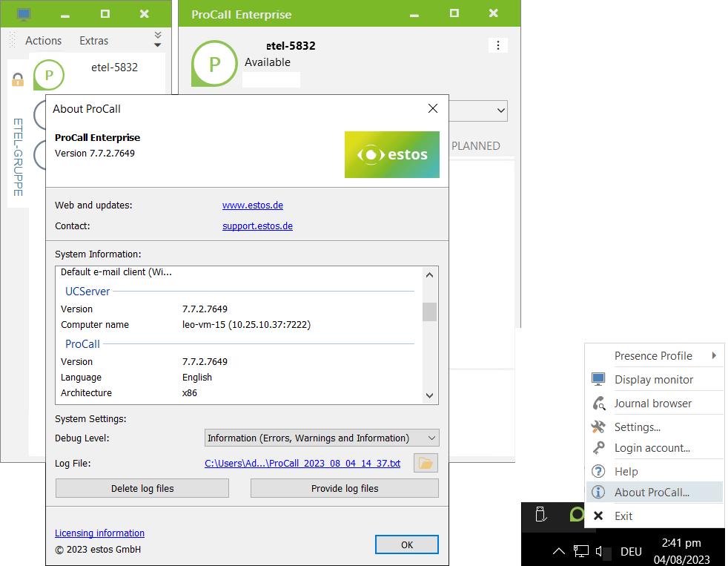
Task: Click the three-dot menu in ProCall Enterprise
Action: coord(498,45)
